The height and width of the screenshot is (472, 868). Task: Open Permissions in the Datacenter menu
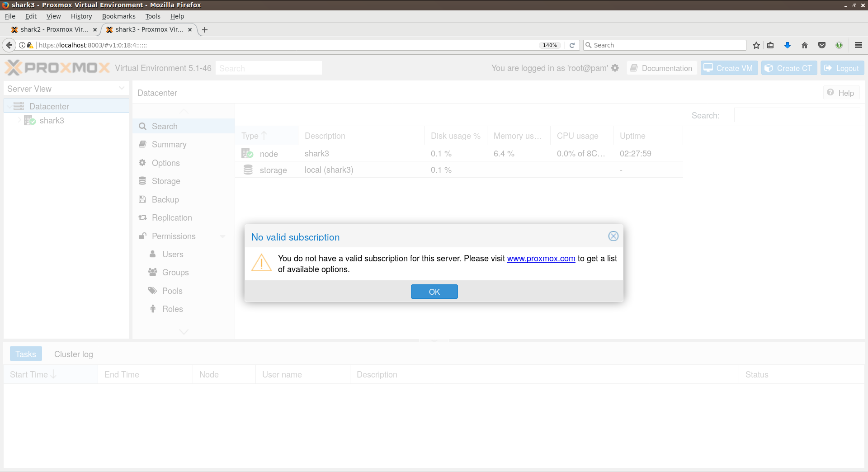coord(174,236)
